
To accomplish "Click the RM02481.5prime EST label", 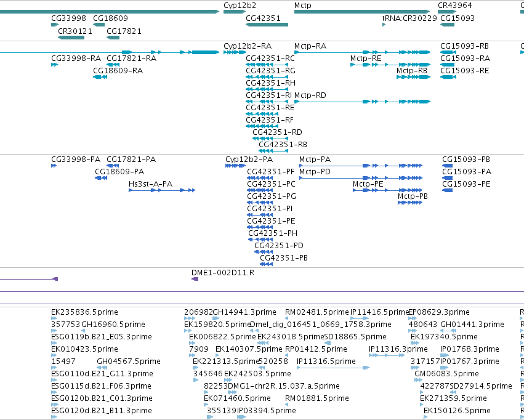I will tap(317, 312).
